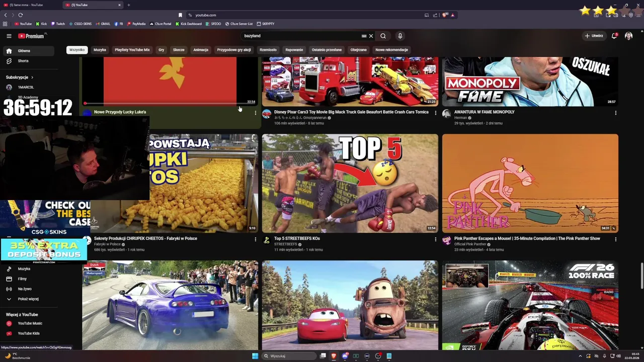Click the Utwórz create button

[x=594, y=36]
